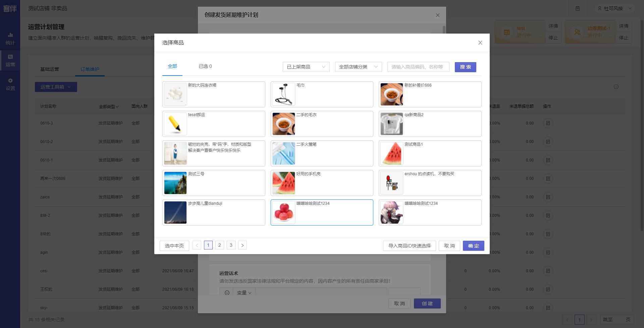Select product 测试三号
The width and height of the screenshot is (644, 328).
[214, 183]
